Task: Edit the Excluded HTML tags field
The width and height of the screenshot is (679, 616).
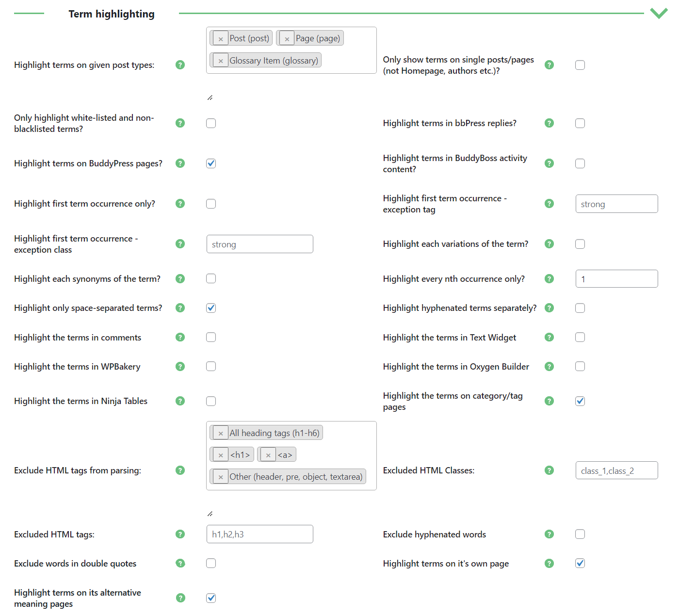Action: click(260, 534)
